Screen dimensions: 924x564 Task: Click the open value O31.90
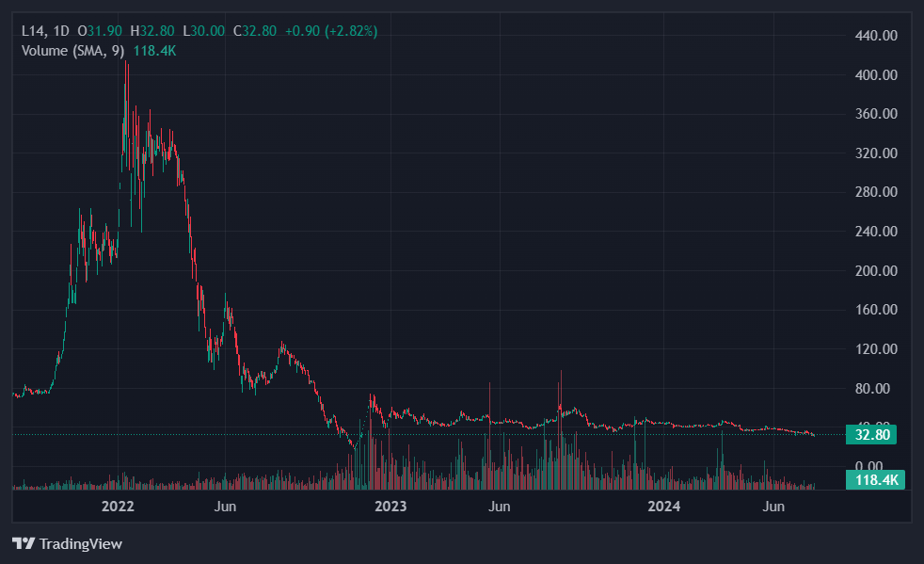(98, 31)
